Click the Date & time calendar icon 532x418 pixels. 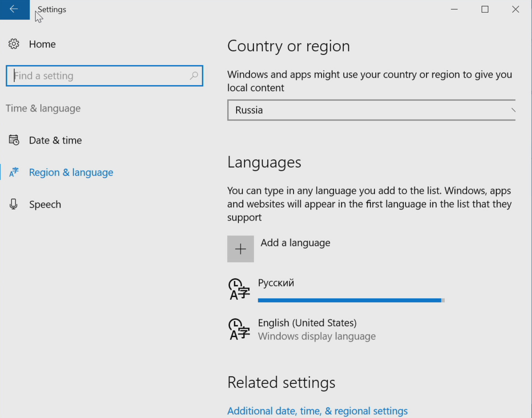pyautogui.click(x=14, y=140)
